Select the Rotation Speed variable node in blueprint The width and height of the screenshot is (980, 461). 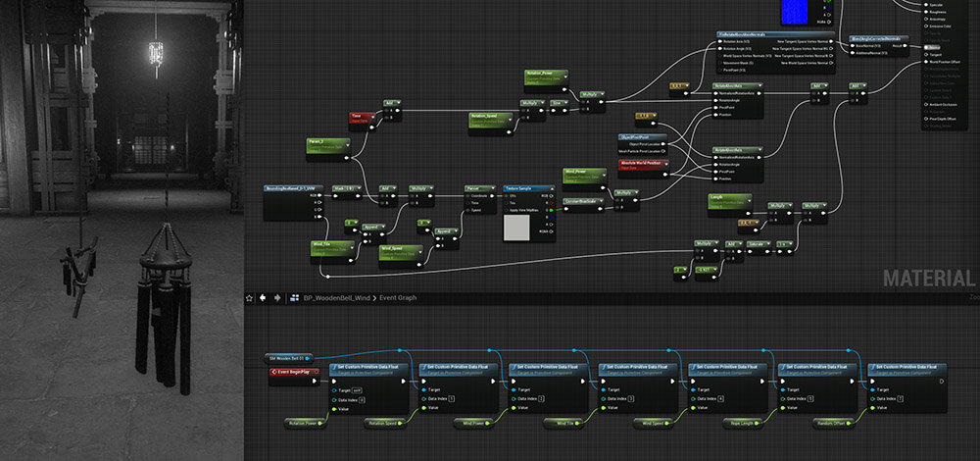point(384,424)
